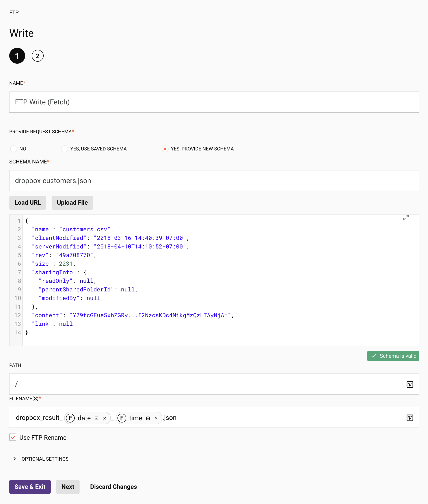
Task: Click the FTP breadcrumb link
Action: pos(14,13)
